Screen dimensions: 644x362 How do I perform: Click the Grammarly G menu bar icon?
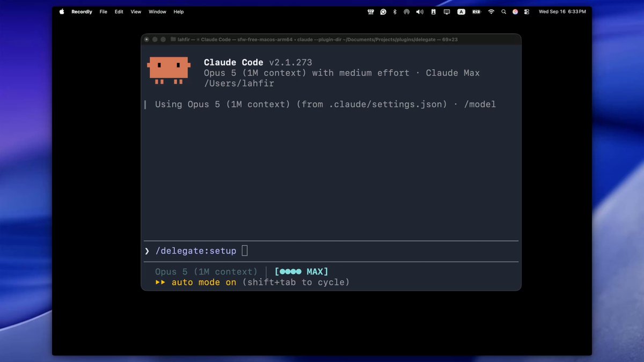click(383, 12)
